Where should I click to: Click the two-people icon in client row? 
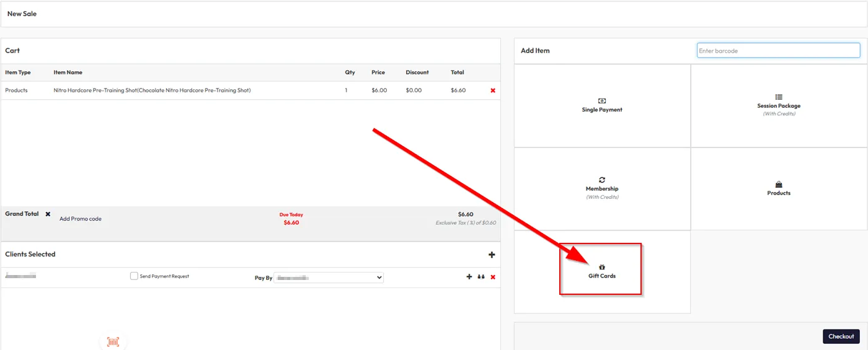coord(480,277)
